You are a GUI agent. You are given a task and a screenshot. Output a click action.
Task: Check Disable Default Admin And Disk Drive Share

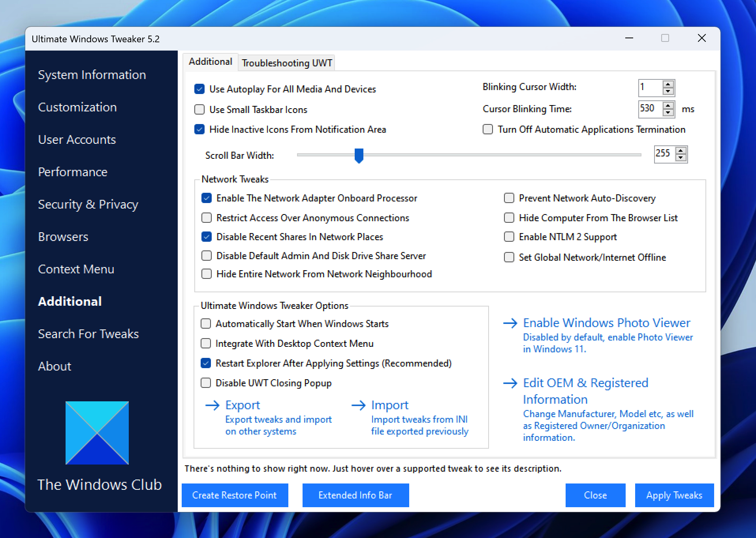pyautogui.click(x=207, y=256)
